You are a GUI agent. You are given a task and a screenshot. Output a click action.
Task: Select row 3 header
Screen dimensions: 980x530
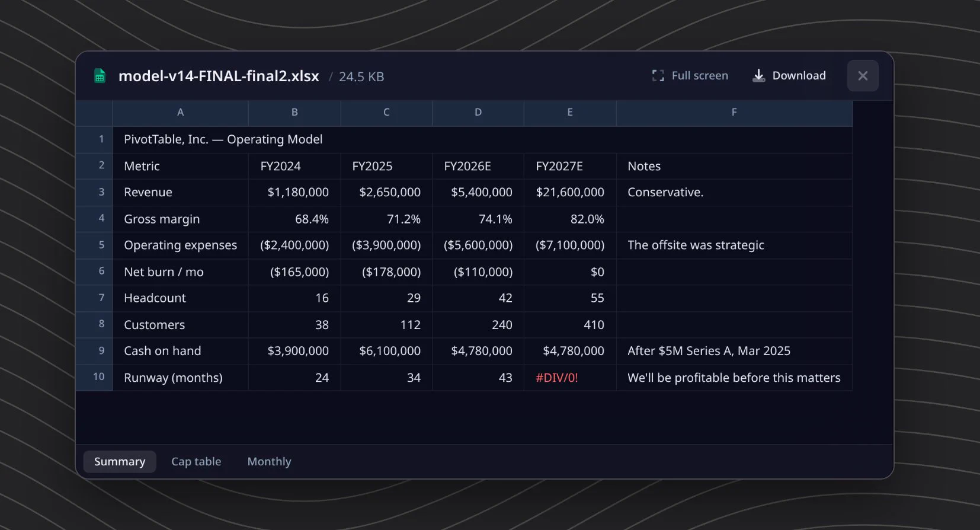(94, 192)
